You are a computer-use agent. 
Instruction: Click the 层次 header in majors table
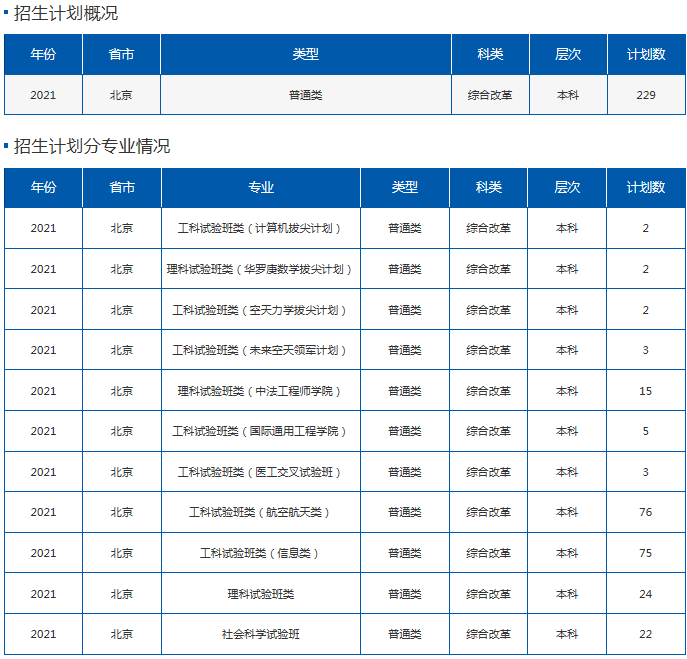click(567, 188)
